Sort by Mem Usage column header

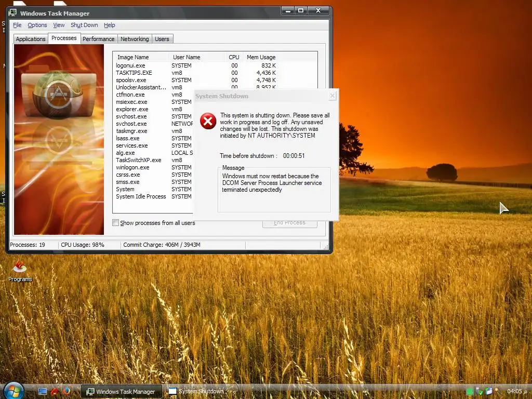click(261, 57)
